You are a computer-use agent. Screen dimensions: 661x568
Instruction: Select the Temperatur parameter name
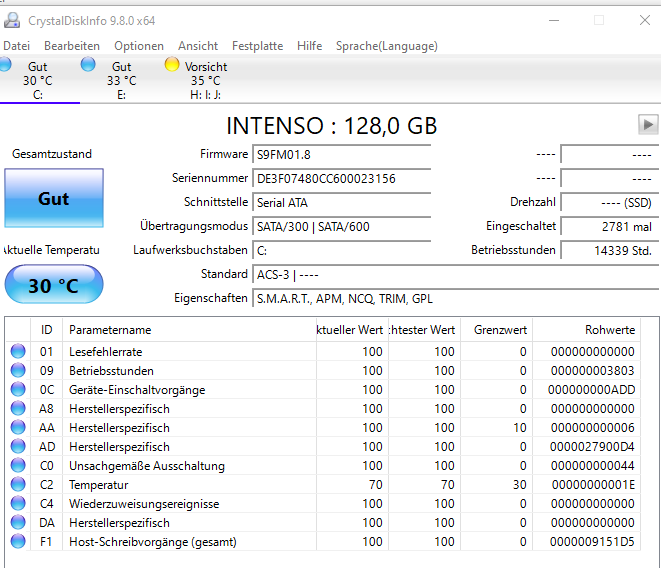point(99,485)
